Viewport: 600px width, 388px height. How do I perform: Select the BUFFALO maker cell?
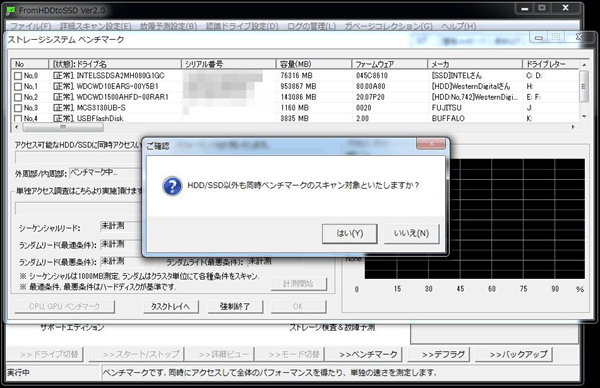coord(448,118)
